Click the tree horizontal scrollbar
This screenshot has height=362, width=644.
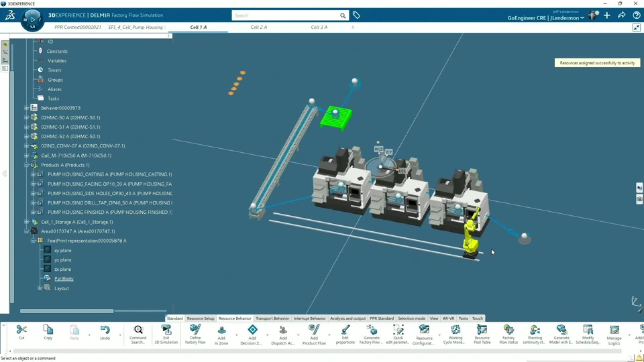(66, 310)
